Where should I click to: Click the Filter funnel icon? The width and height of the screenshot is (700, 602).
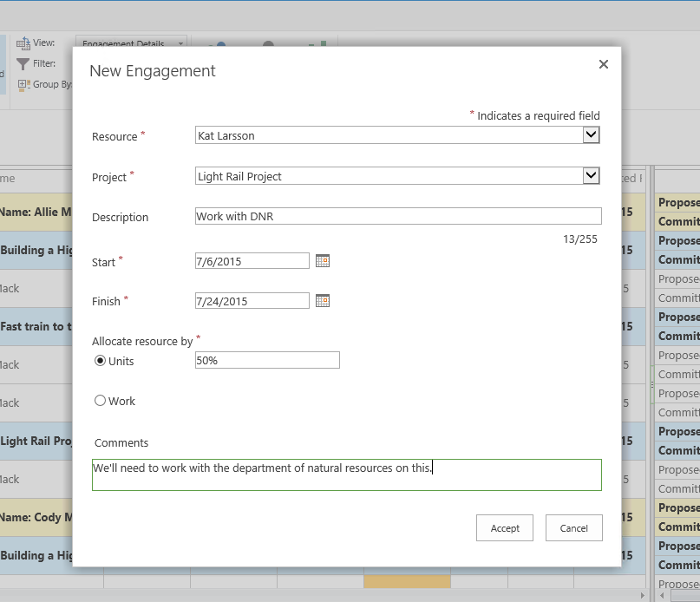click(x=23, y=63)
